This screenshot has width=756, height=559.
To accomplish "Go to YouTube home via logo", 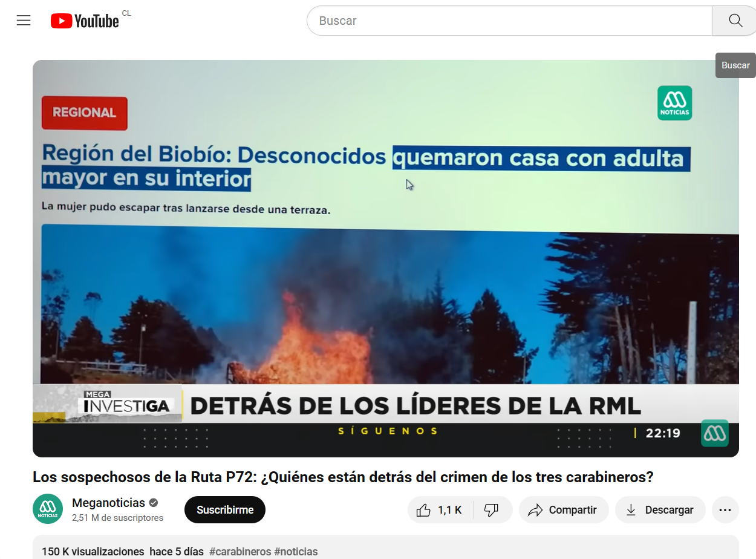I will coord(85,21).
